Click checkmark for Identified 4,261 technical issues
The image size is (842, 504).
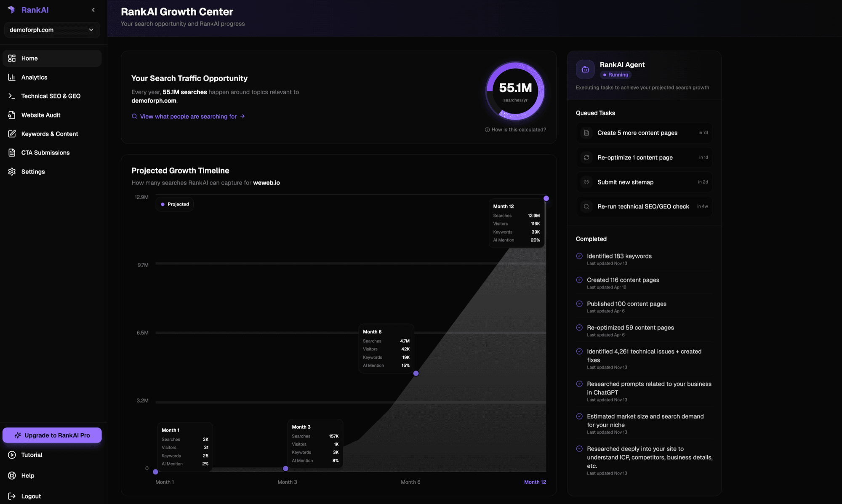[579, 351]
